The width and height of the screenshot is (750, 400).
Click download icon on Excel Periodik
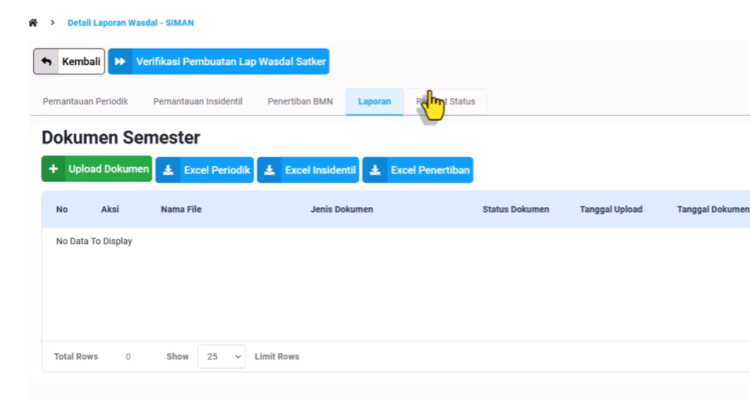pyautogui.click(x=168, y=170)
